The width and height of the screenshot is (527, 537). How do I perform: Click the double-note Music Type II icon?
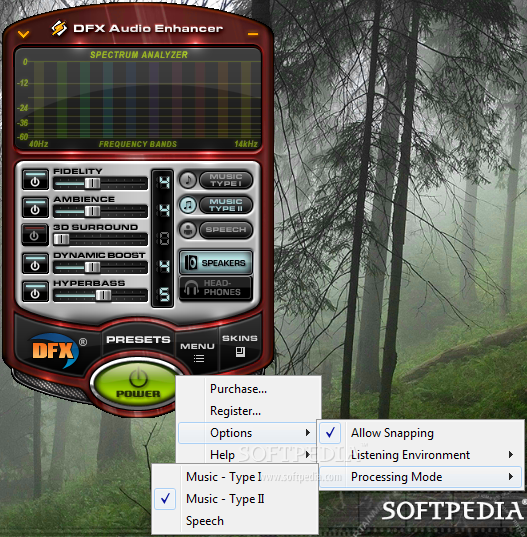pyautogui.click(x=188, y=205)
